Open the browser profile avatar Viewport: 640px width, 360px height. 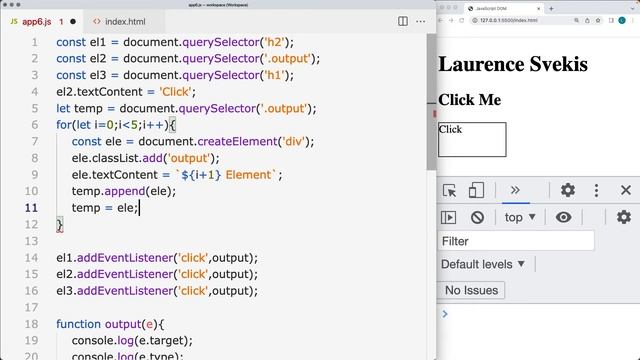622,20
